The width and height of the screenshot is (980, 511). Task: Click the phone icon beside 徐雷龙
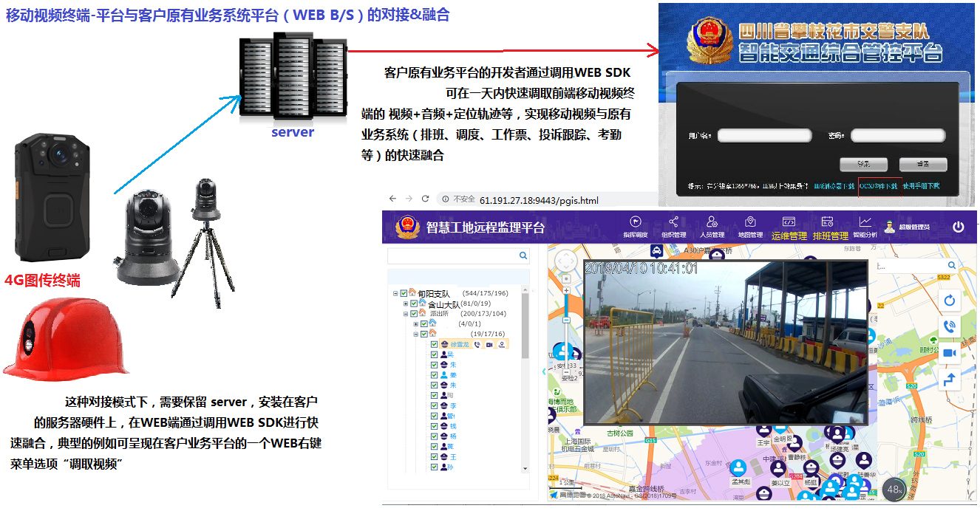pos(477,344)
